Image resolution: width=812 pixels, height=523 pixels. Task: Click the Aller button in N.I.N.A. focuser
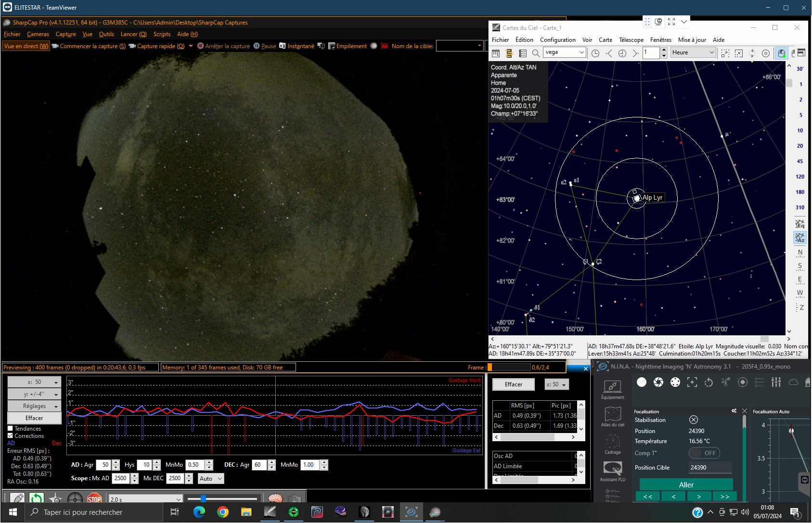[x=686, y=485]
